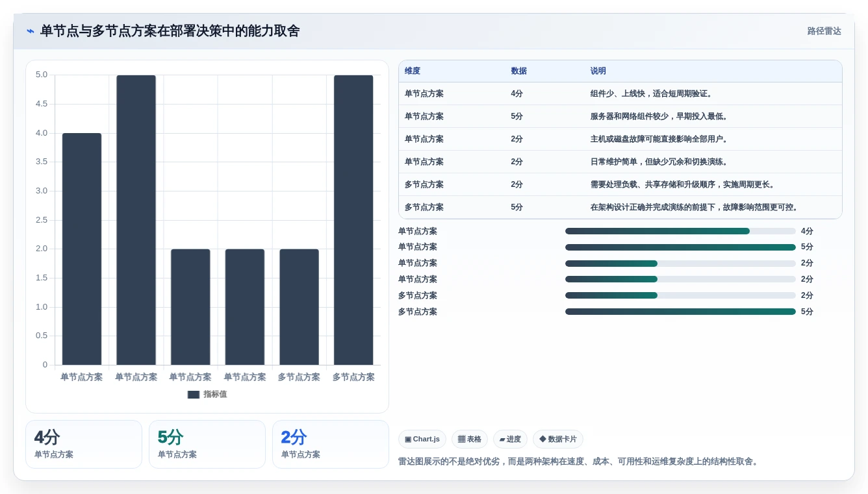
Task: Click the 单节点方案 progress bar showing 5分
Action: tap(680, 247)
